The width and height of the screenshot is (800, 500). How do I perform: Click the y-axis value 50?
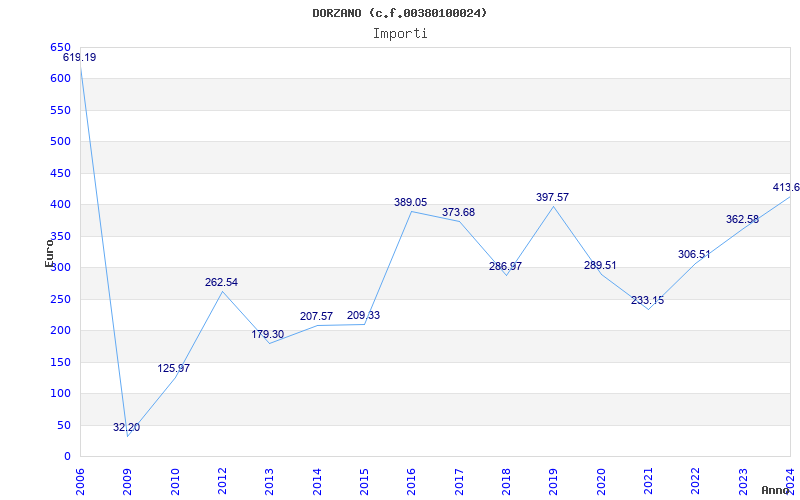(63, 426)
